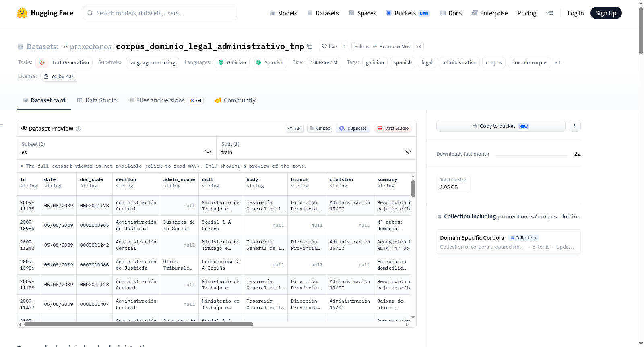Click the info icon next to Dataset Preview
Viewport: 644px width, 347px height.
point(78,129)
